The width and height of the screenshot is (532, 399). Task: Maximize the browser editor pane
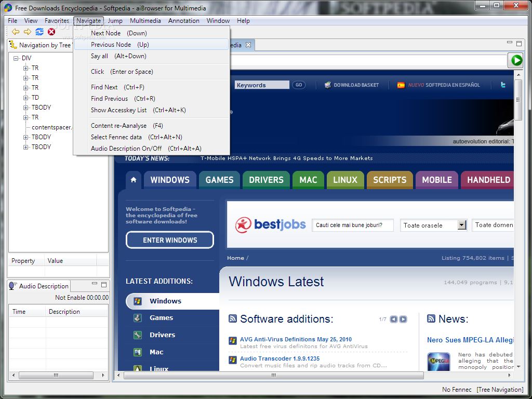tap(519, 44)
